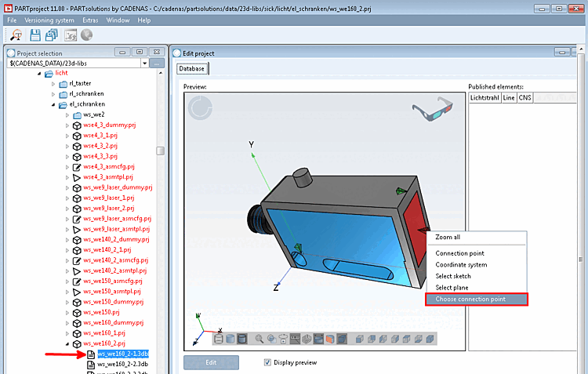
Task: Open the Window menu
Action: (x=118, y=20)
